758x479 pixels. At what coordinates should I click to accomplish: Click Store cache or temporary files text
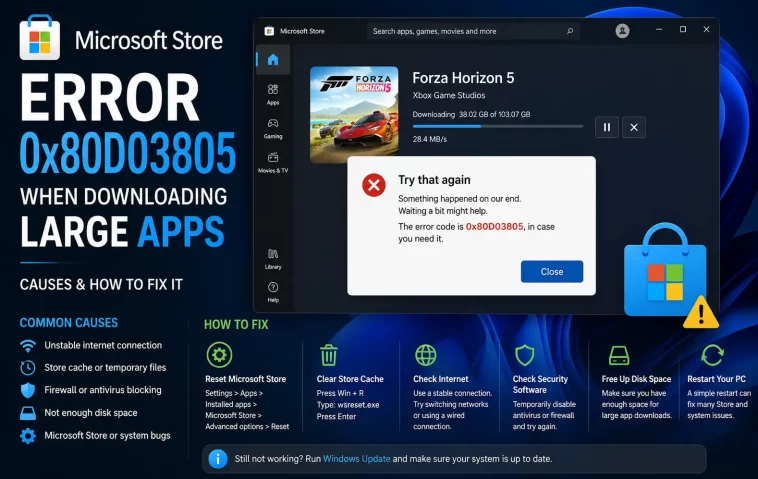pos(105,367)
